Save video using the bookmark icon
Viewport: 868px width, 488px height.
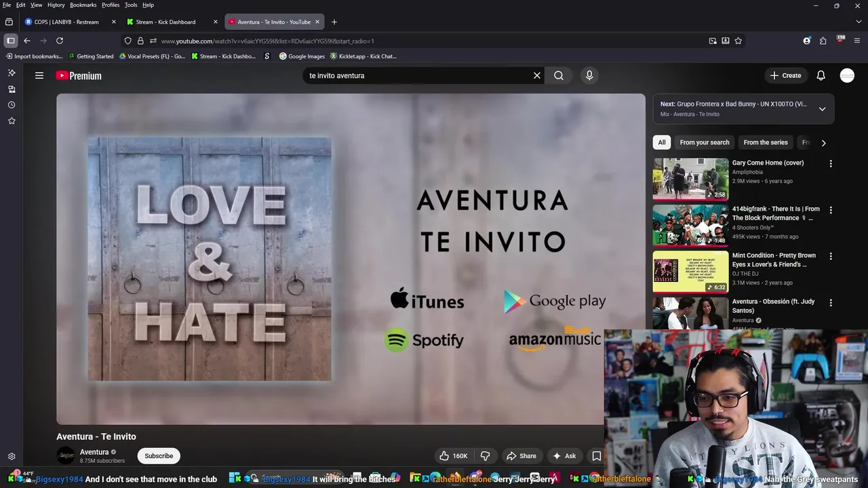[597, 456]
